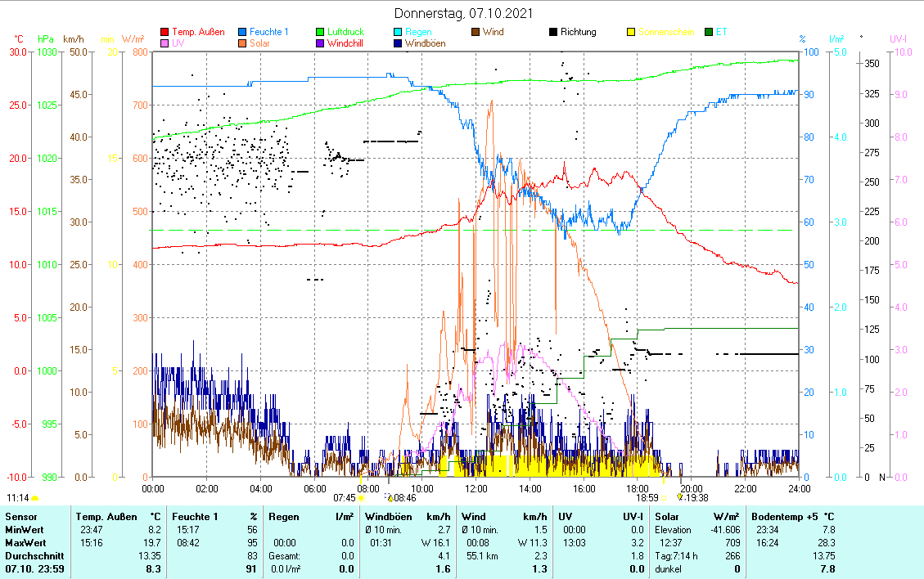924x579 pixels.
Task: Click the yellow Sonnenschein legend square
Action: point(632,33)
